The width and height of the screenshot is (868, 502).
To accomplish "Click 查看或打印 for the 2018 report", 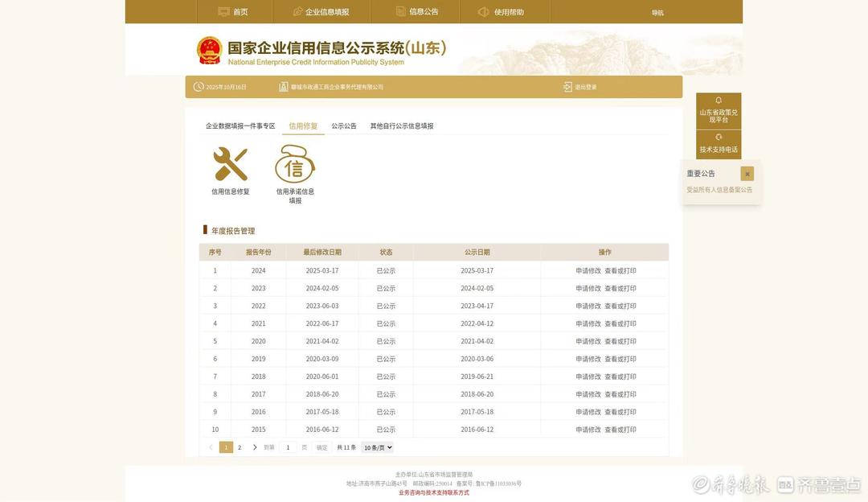I will [x=620, y=376].
